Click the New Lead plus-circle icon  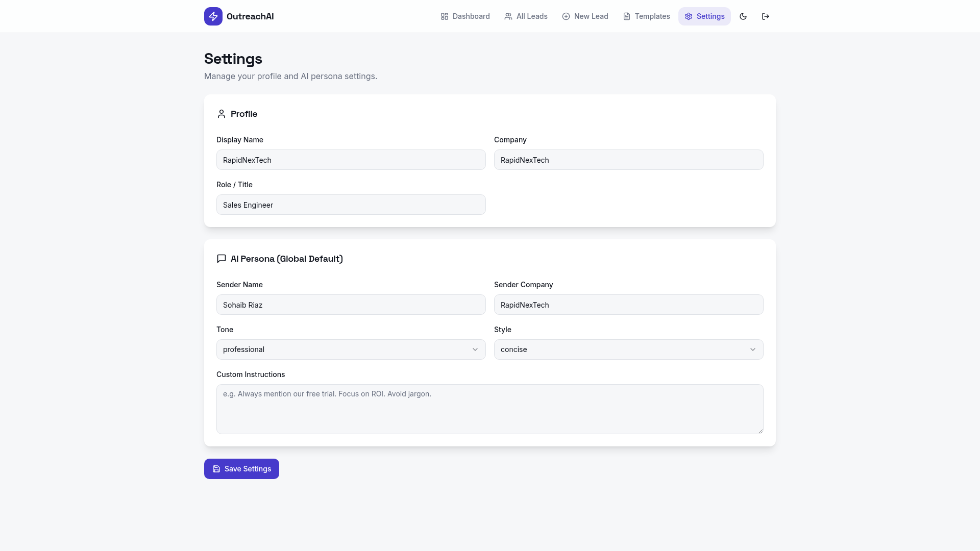tap(566, 16)
